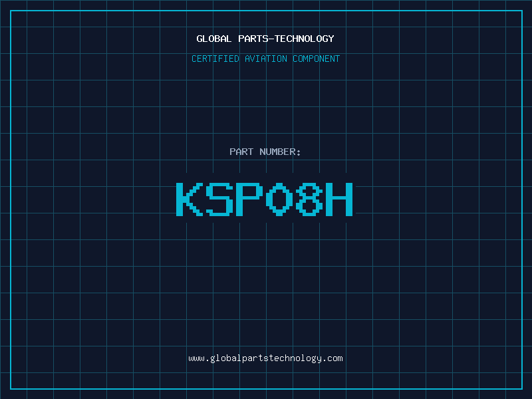
Task: Open the www.globalpartstechnology.com link
Action: [x=265, y=358]
